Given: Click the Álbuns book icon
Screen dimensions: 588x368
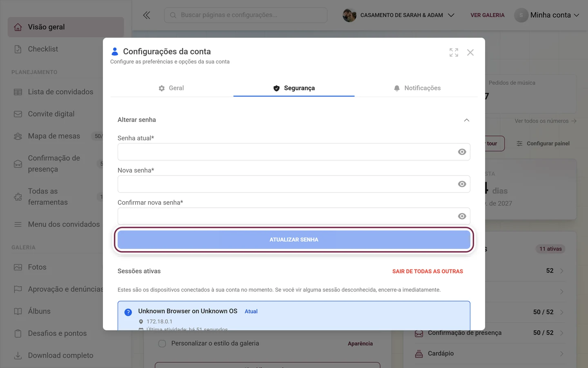Looking at the screenshot, I should pyautogui.click(x=18, y=311).
